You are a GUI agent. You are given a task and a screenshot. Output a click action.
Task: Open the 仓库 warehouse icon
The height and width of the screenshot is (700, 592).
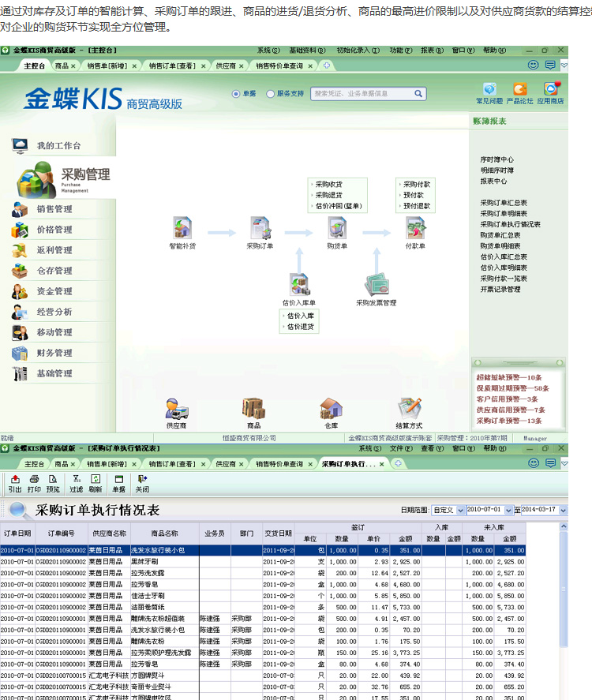pyautogui.click(x=331, y=409)
